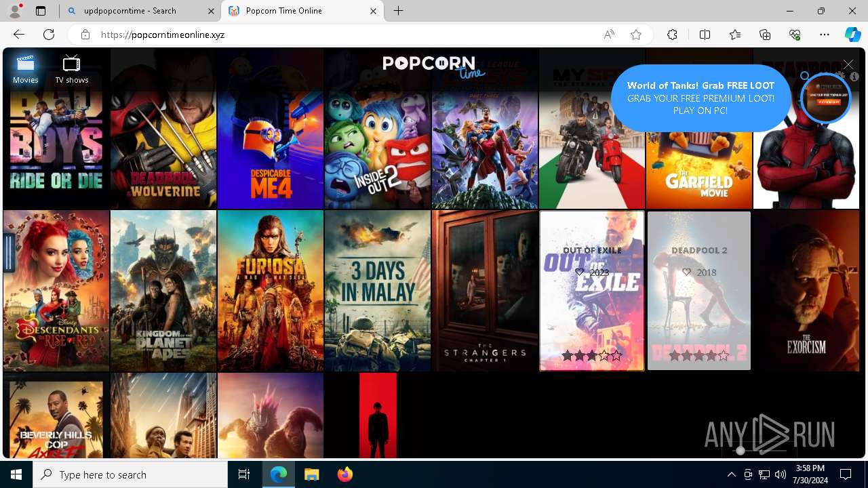Image resolution: width=868 pixels, height=488 pixels.
Task: Open Kingdom of the Planet of the Apes poster
Action: (x=163, y=290)
